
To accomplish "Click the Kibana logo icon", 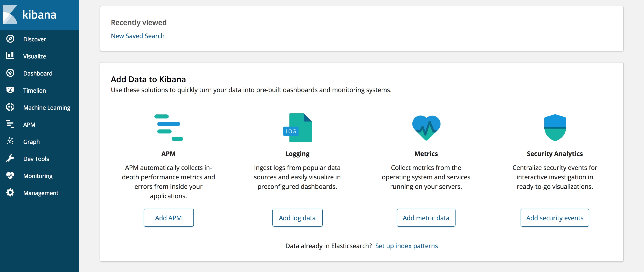I will (10, 14).
